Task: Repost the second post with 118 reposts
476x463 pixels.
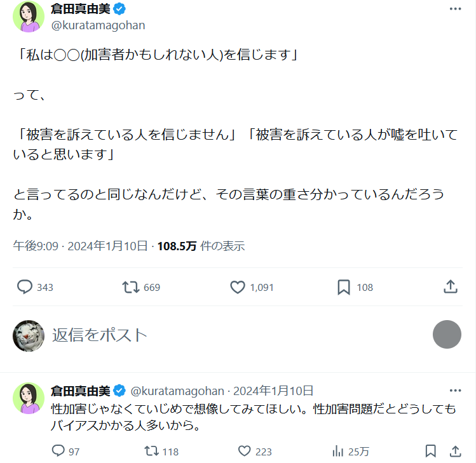Action: [x=151, y=451]
